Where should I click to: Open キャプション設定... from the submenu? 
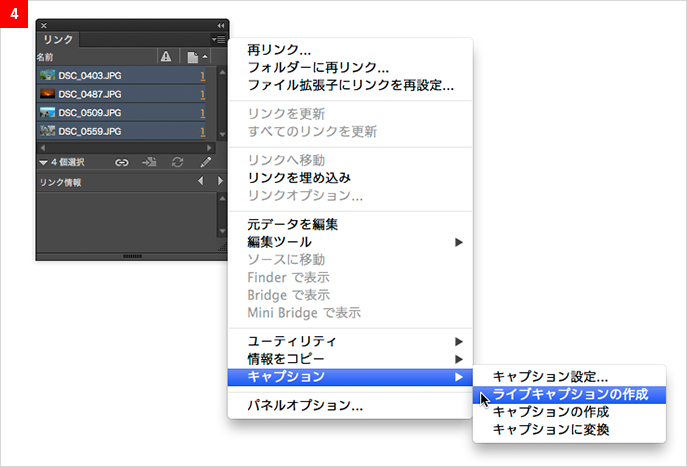(x=550, y=377)
